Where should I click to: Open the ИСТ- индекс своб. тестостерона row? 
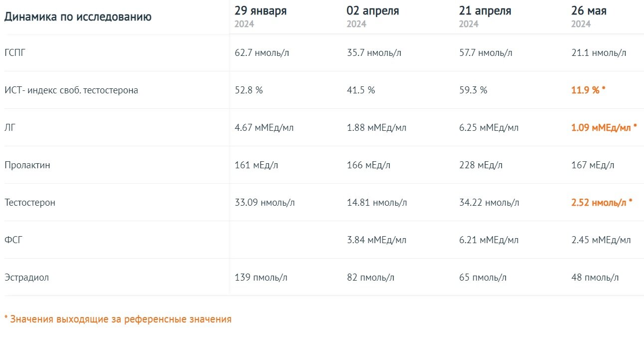(x=71, y=90)
